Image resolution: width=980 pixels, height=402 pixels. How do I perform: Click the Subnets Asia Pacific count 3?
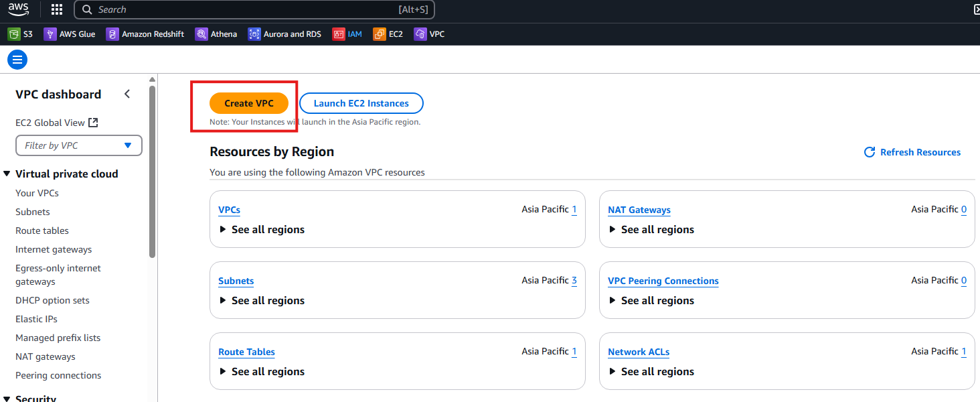point(574,281)
